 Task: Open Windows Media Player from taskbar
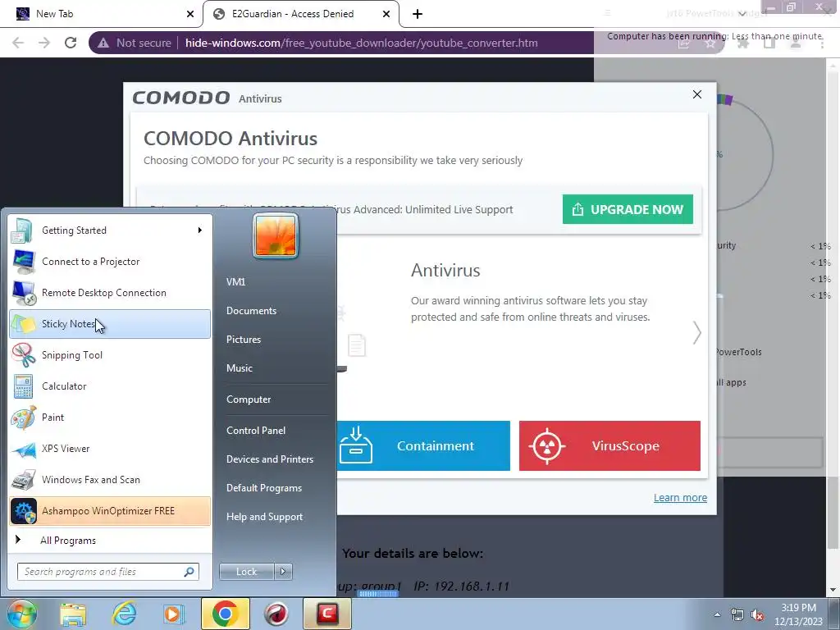(173, 614)
